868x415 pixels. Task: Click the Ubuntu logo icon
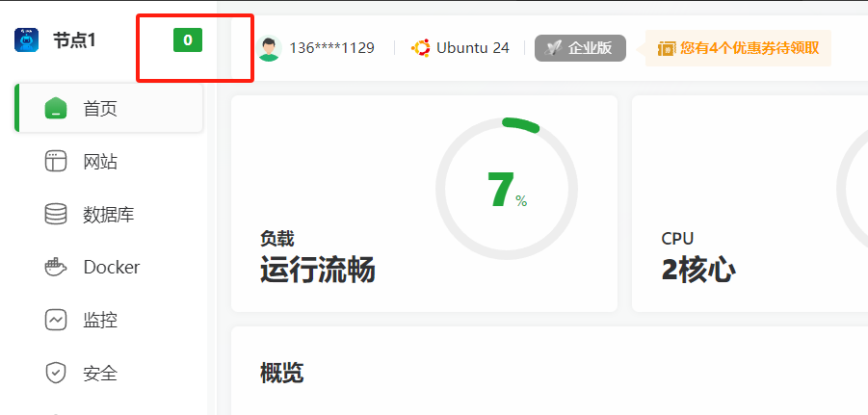click(x=421, y=48)
